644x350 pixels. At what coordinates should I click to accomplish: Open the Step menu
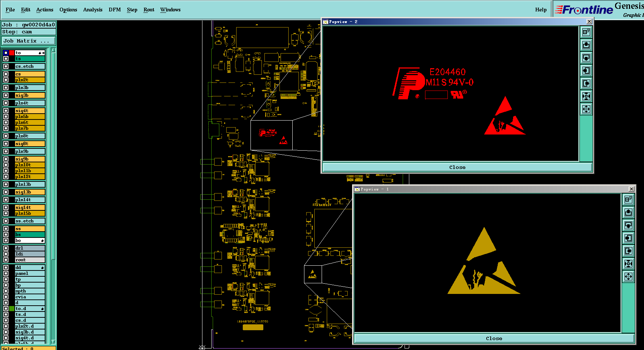pyautogui.click(x=132, y=10)
